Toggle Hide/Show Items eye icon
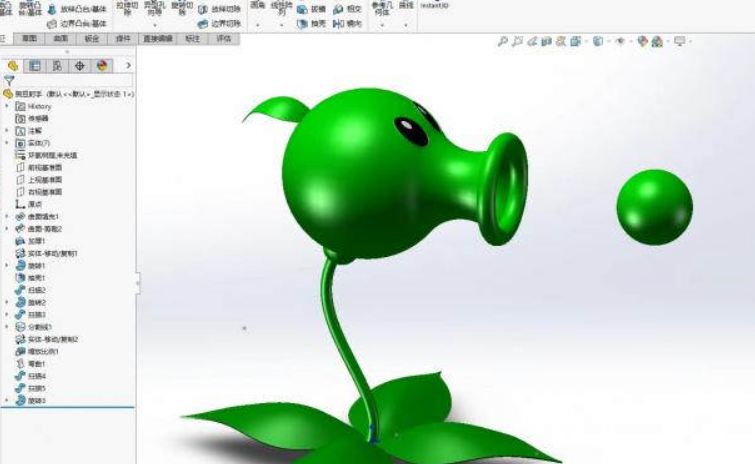The image size is (755, 464). pyautogui.click(x=620, y=41)
